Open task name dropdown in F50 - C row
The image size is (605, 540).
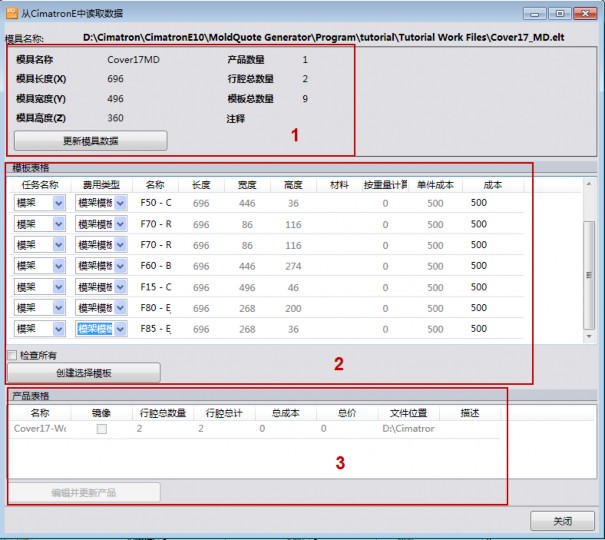pos(59,203)
